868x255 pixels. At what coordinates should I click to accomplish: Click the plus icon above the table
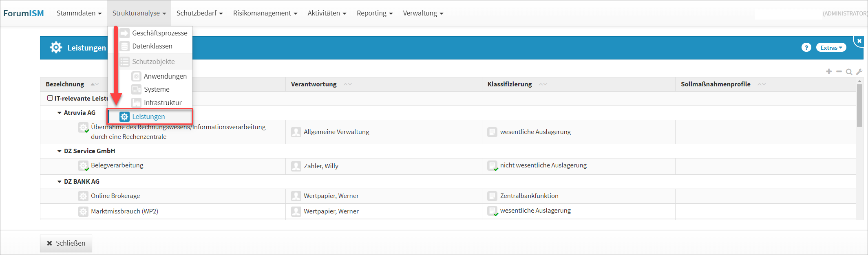click(829, 72)
